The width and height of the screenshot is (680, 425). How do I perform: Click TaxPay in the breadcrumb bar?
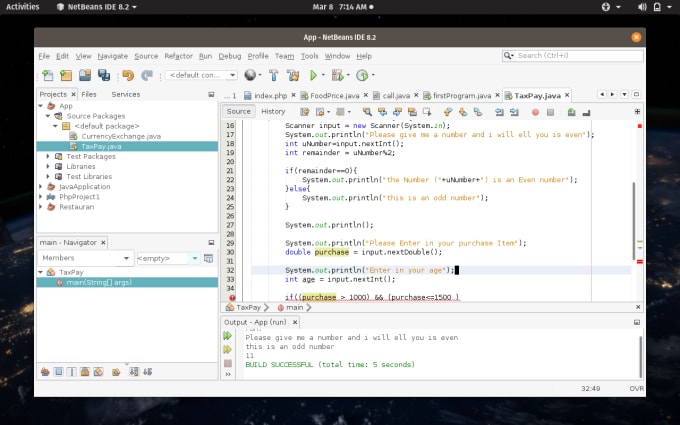point(248,307)
